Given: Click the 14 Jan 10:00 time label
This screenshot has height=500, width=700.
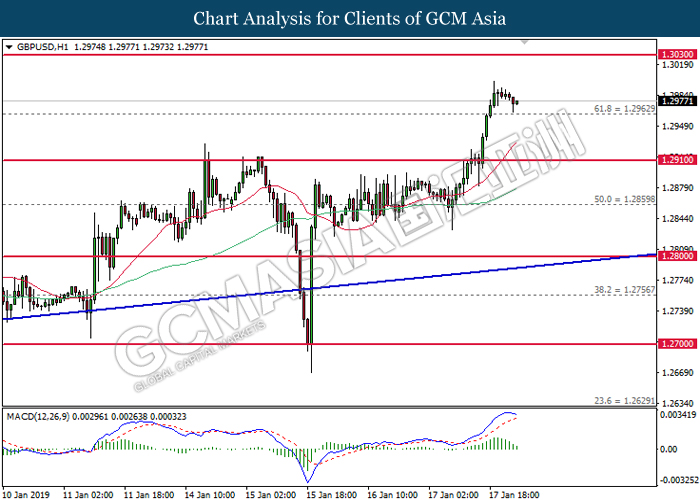Looking at the screenshot, I should [x=210, y=495].
